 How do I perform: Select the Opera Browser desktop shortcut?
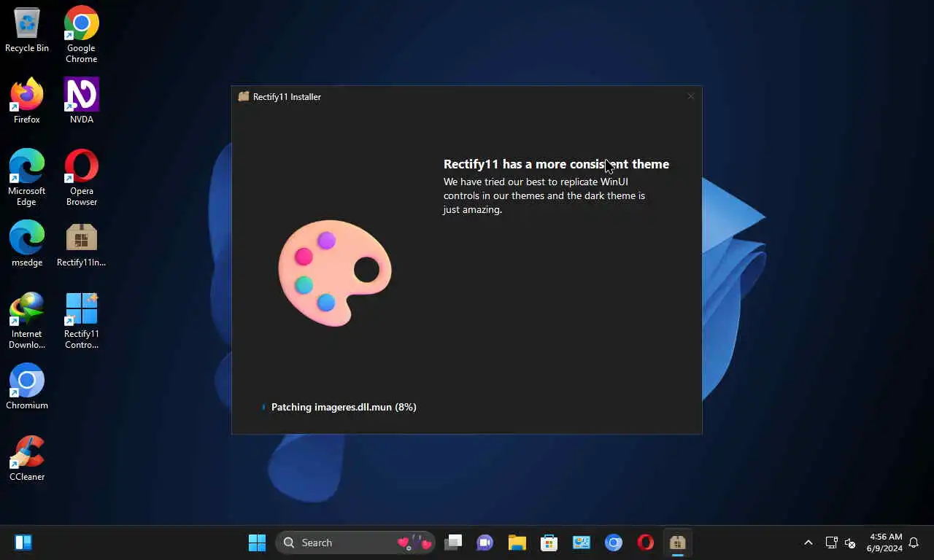click(81, 177)
